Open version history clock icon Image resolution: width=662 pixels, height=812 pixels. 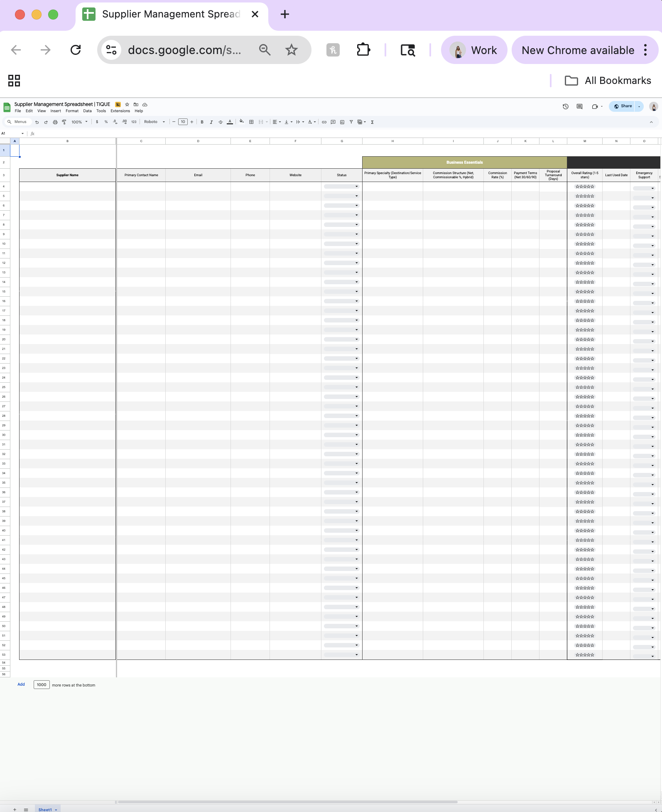click(x=565, y=106)
